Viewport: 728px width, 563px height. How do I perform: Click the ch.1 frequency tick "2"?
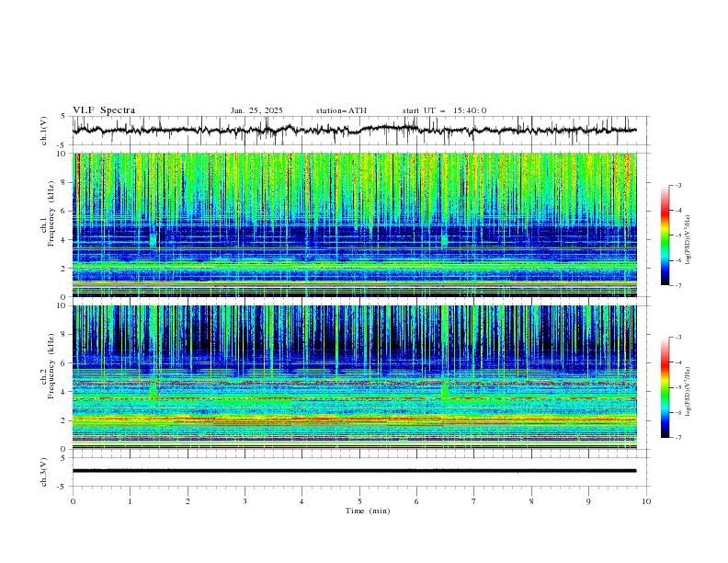(x=64, y=268)
